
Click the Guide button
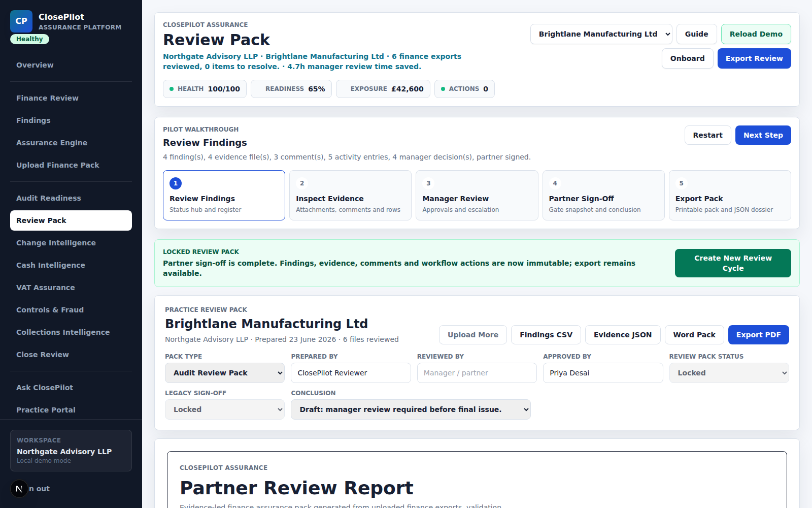point(696,34)
